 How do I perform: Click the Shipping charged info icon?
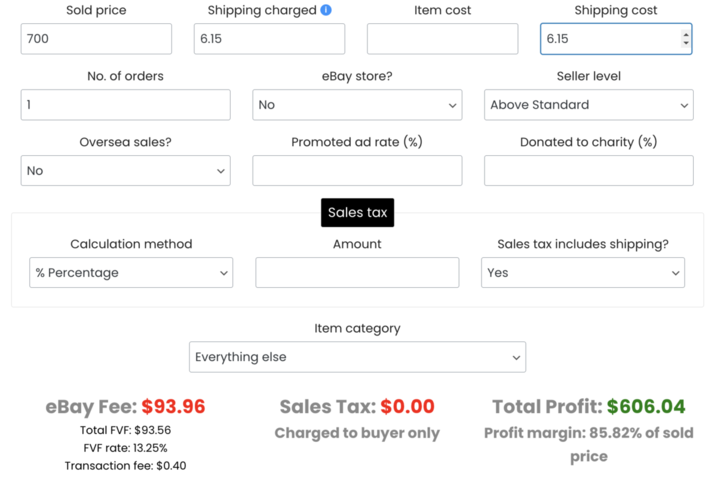[326, 10]
